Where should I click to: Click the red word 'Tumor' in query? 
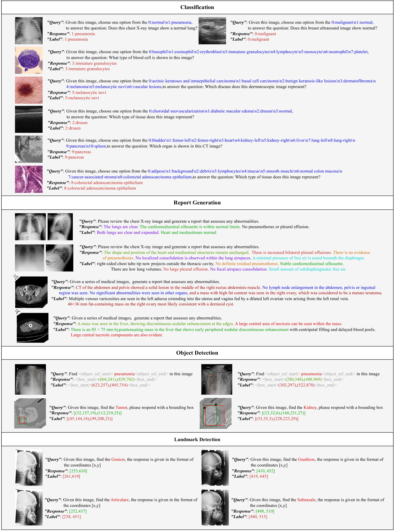click(121, 407)
